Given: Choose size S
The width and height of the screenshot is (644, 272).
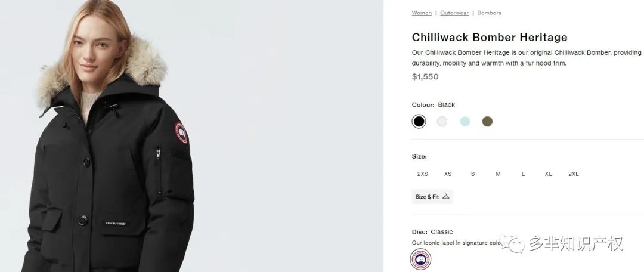Looking at the screenshot, I should 473,174.
